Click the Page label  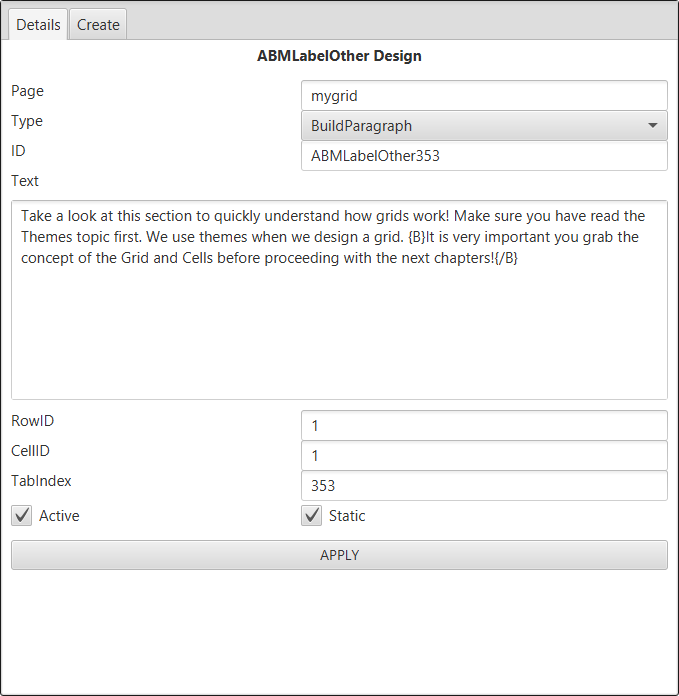coord(28,91)
